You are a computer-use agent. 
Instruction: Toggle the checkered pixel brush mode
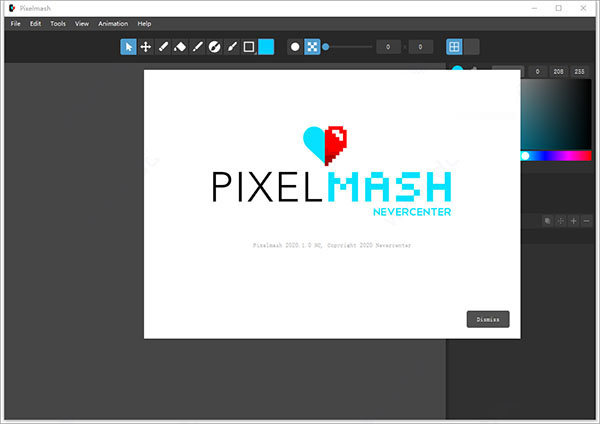(312, 47)
